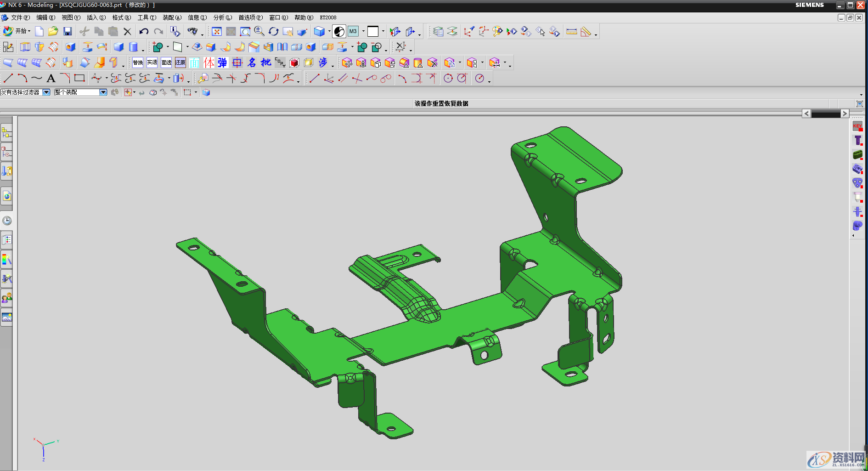This screenshot has width=868, height=471.
Task: Choose the Rectangle curve tool
Action: [79, 78]
